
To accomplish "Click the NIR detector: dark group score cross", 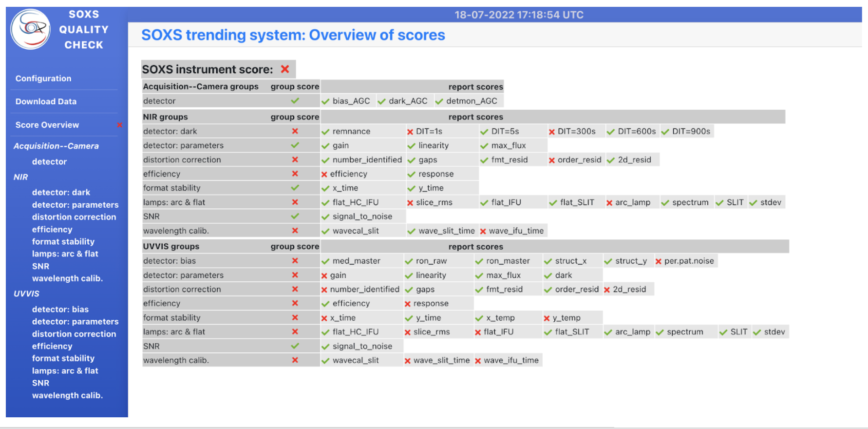I will pos(295,131).
